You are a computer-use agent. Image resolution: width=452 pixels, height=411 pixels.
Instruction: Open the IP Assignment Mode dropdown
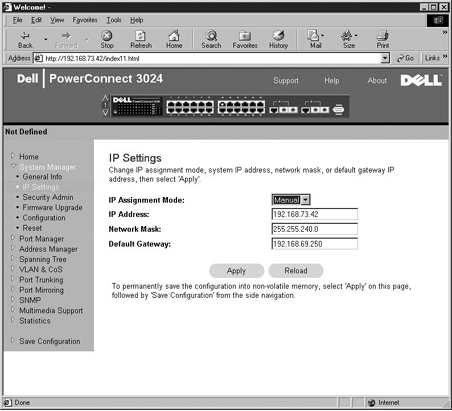click(291, 200)
